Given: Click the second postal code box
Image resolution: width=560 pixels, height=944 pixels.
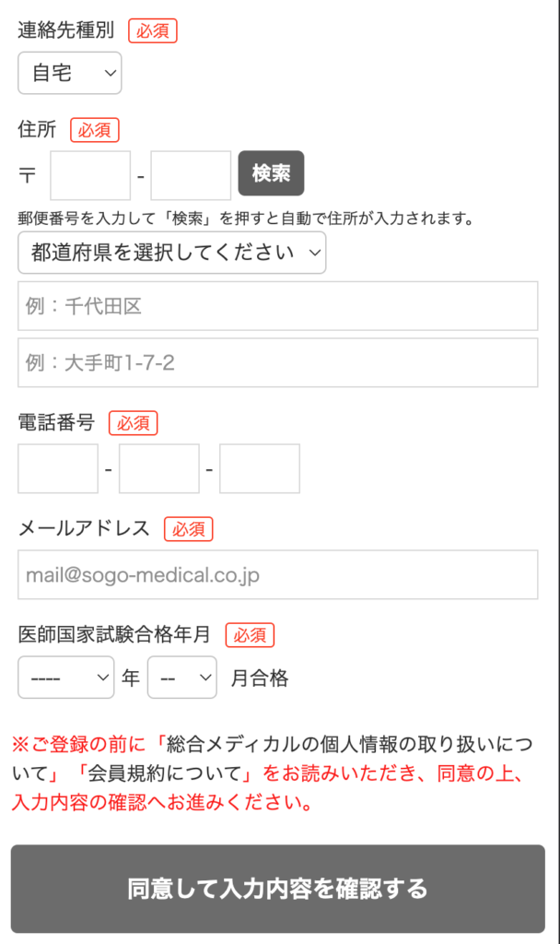Looking at the screenshot, I should tap(191, 175).
